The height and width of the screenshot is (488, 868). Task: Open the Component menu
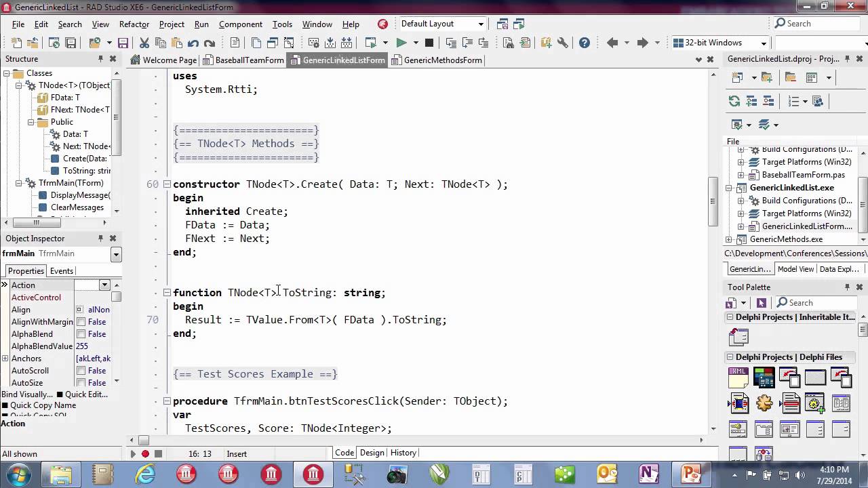coord(241,24)
